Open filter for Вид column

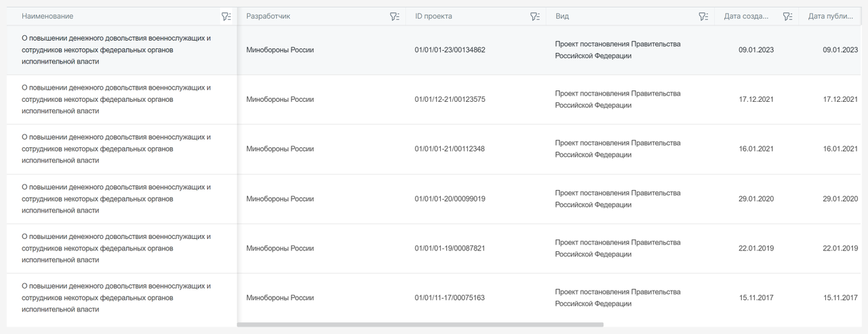[x=703, y=16]
